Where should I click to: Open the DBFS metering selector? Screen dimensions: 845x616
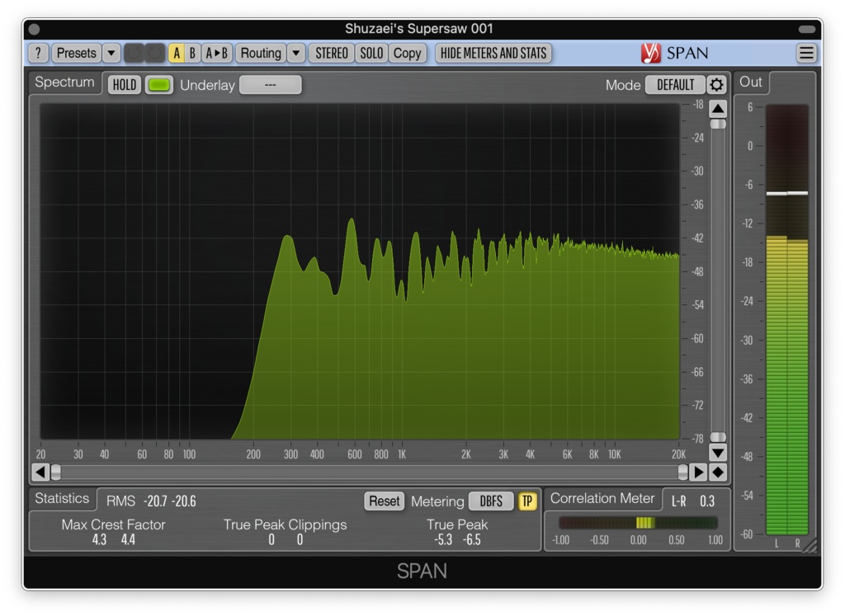[x=491, y=501]
